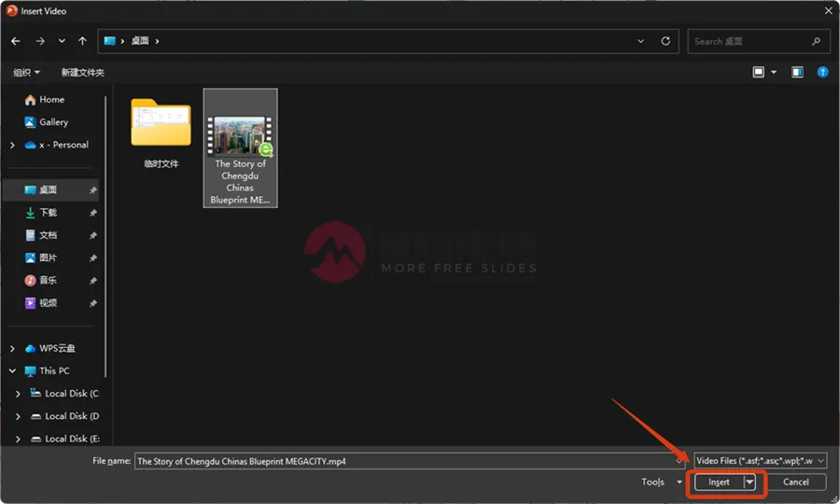840x504 pixels.
Task: Toggle the preview pane icon
Action: tap(797, 72)
